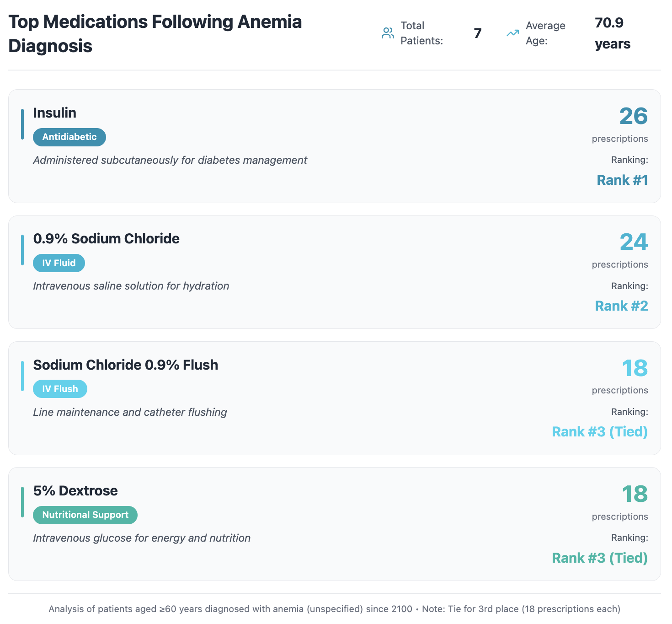Click the IV Flush category badge
Screen dimensions: 672x624
(60, 389)
